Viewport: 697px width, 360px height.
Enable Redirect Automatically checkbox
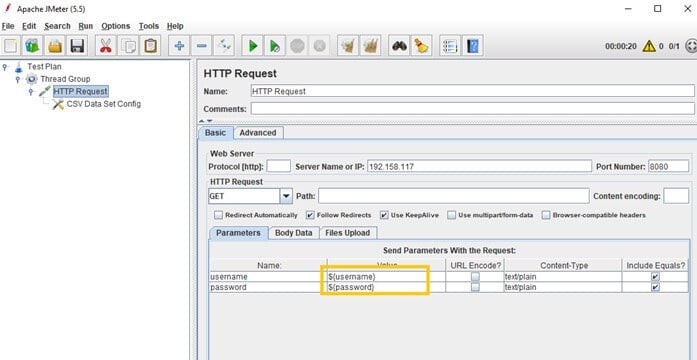pos(218,215)
